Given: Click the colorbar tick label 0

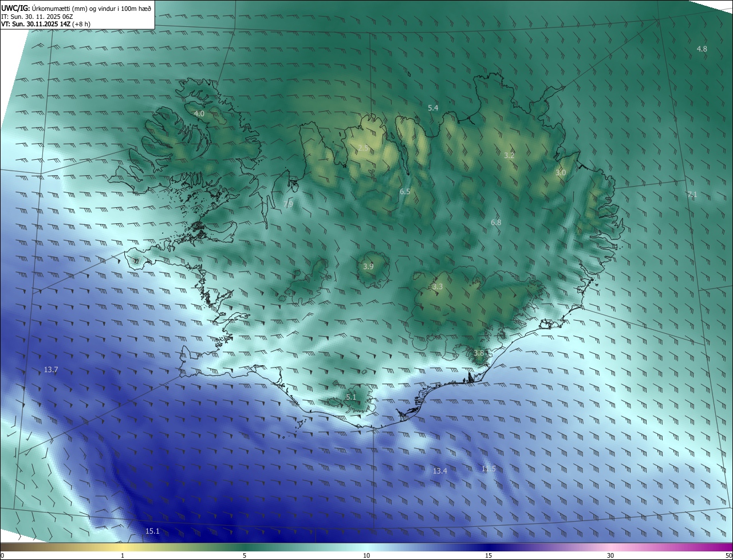Looking at the screenshot, I should pyautogui.click(x=2, y=556).
